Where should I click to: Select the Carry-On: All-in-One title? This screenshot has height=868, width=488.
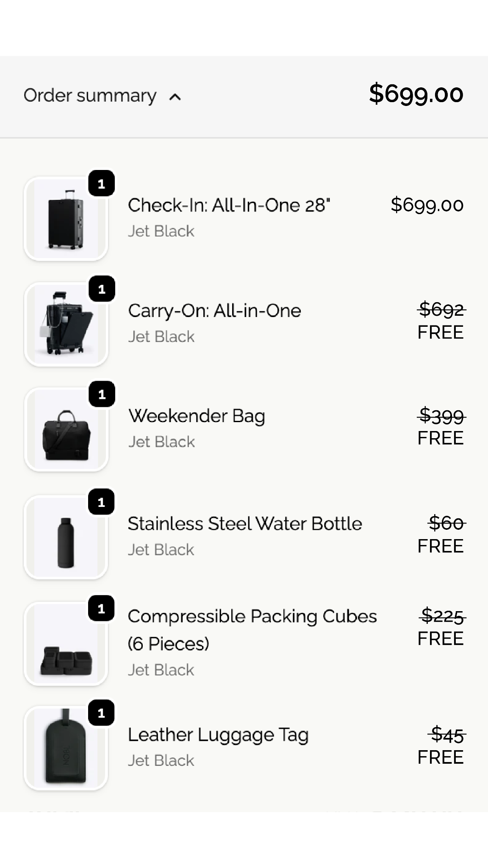click(x=214, y=311)
